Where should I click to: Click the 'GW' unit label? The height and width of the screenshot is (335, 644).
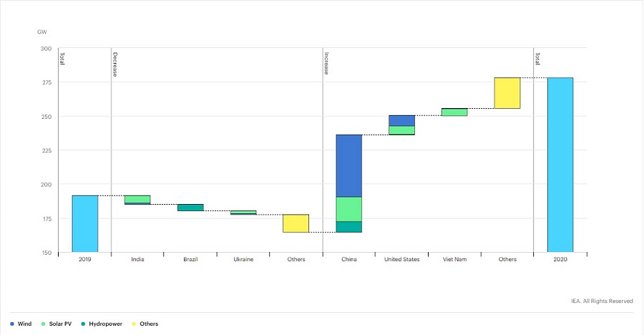point(42,32)
